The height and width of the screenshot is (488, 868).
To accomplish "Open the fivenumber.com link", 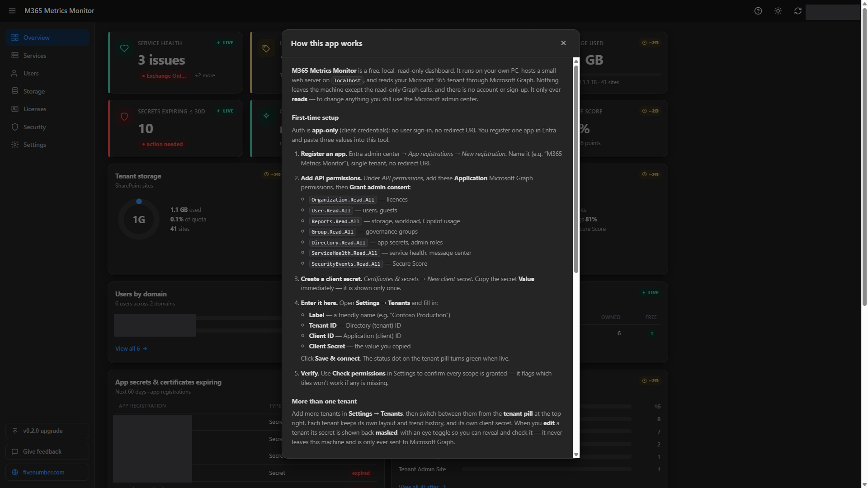I will pyautogui.click(x=47, y=472).
